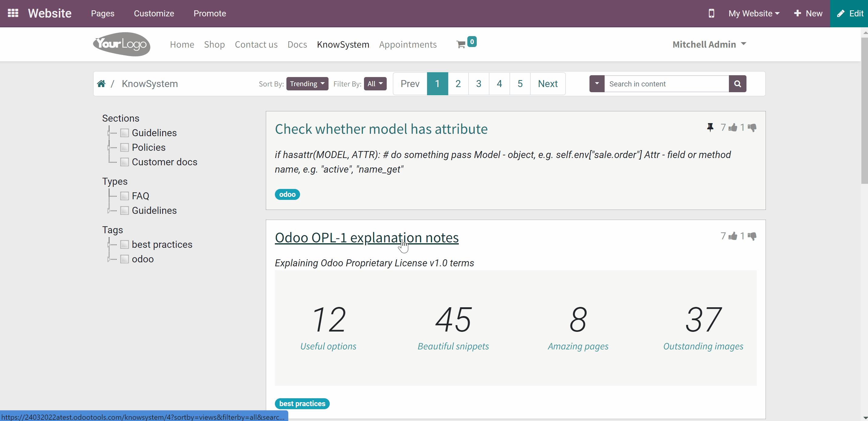
Task: Click the 'Outstanding images' caption
Action: pyautogui.click(x=703, y=346)
